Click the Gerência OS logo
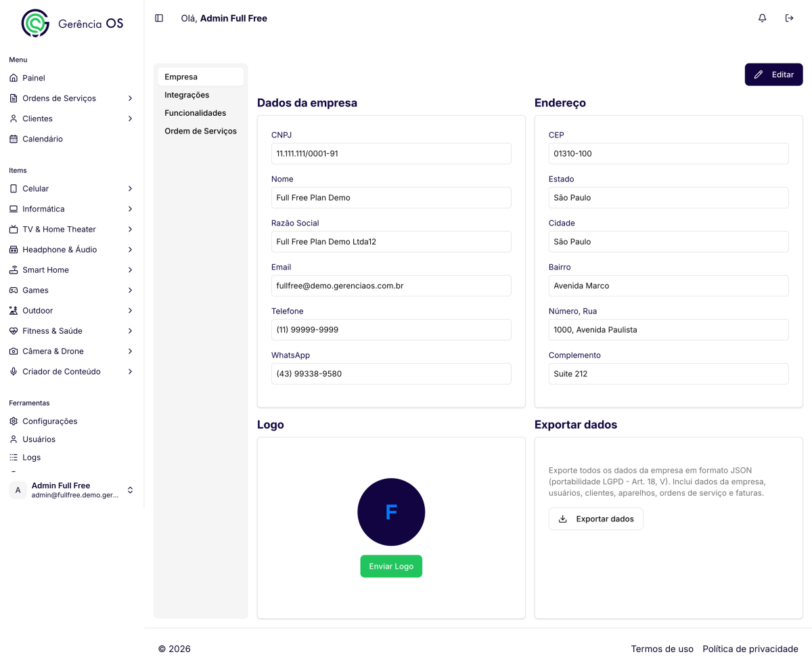This screenshot has height=669, width=812. pos(72,23)
